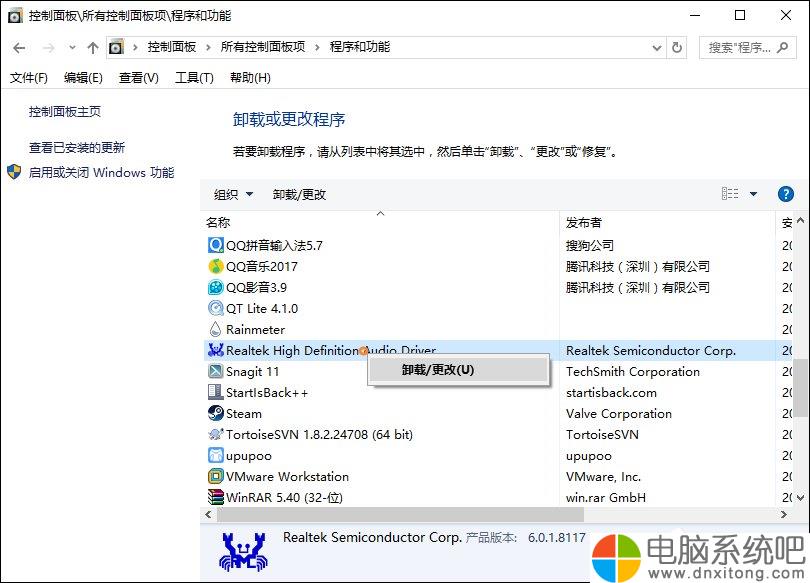Screen dimensions: 810x583
Task: Click the TortoiseSVN turtle icon
Action: tap(215, 434)
